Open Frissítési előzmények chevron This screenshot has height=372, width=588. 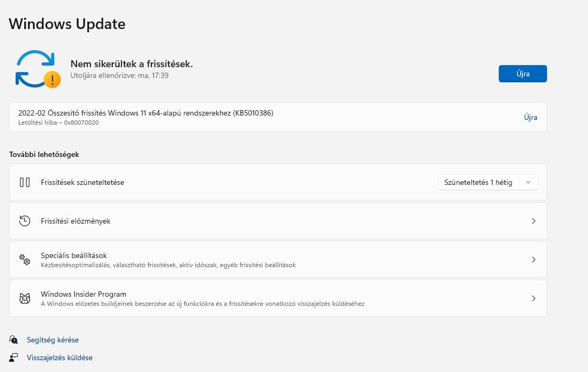click(533, 221)
